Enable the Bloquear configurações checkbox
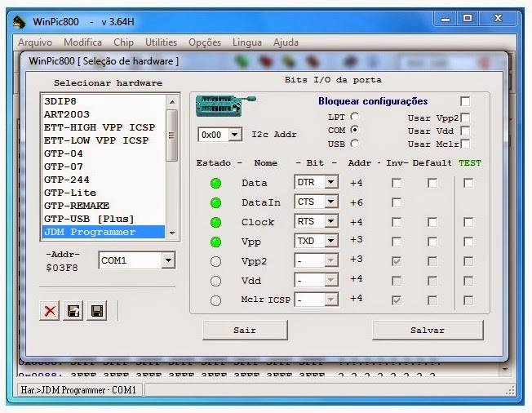The height and width of the screenshot is (413, 532). pyautogui.click(x=465, y=101)
